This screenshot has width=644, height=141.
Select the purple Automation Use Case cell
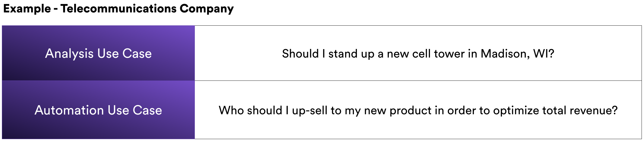pyautogui.click(x=98, y=110)
